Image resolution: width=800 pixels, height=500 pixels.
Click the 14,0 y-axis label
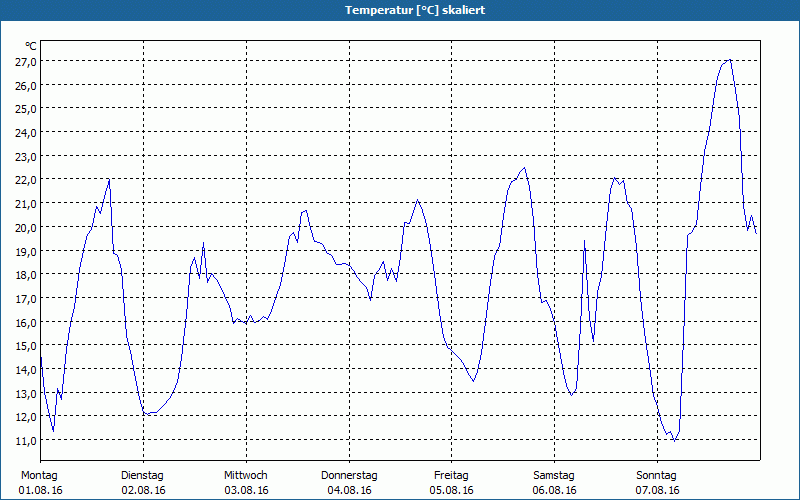tap(26, 370)
